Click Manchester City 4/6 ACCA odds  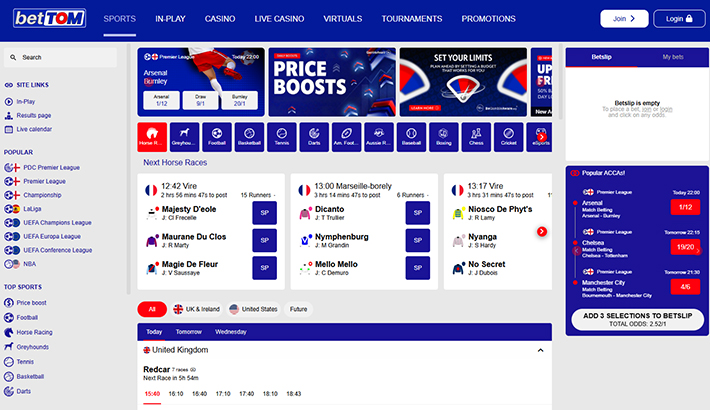685,287
